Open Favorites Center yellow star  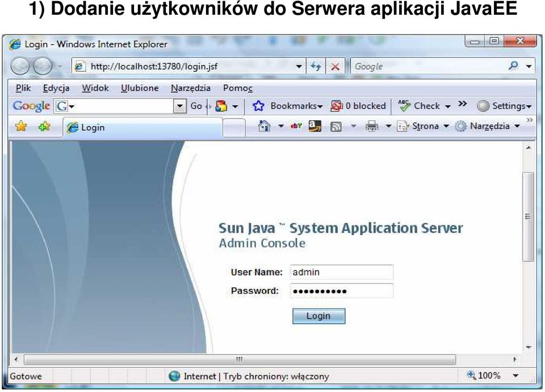pos(21,126)
